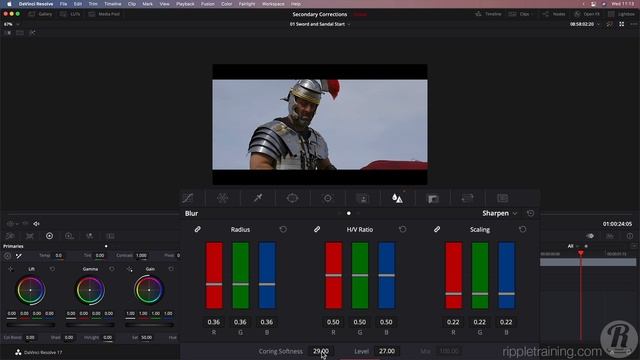
Task: Open the viewer timecode dropdown
Action: click(585, 24)
